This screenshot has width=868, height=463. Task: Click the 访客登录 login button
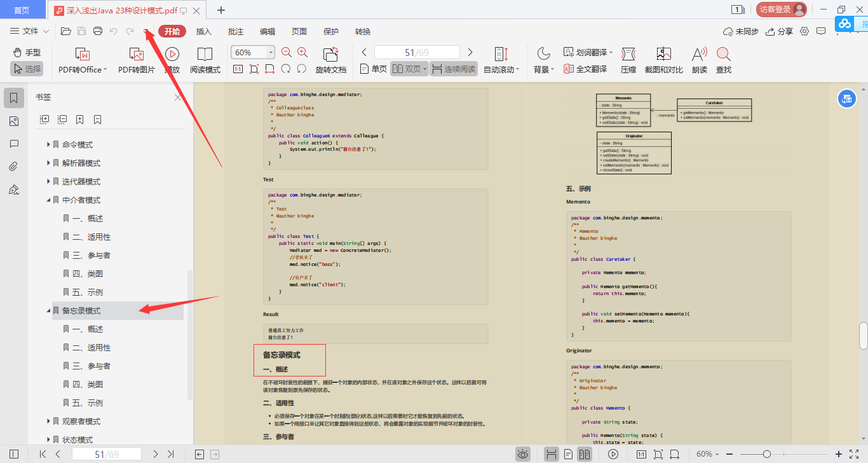(782, 10)
